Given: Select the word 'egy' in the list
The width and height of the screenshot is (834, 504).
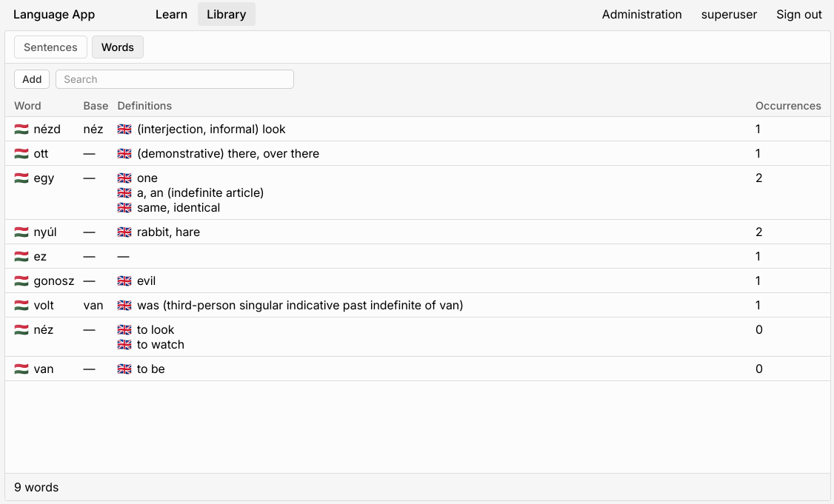Looking at the screenshot, I should pyautogui.click(x=44, y=178).
